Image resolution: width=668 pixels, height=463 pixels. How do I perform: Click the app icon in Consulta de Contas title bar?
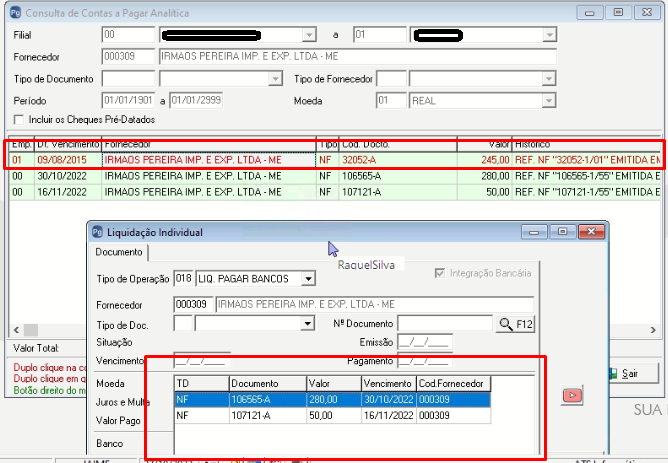tap(15, 13)
